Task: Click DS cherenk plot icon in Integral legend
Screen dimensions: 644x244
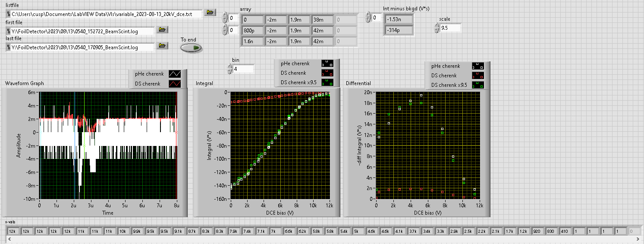Action: [x=327, y=73]
